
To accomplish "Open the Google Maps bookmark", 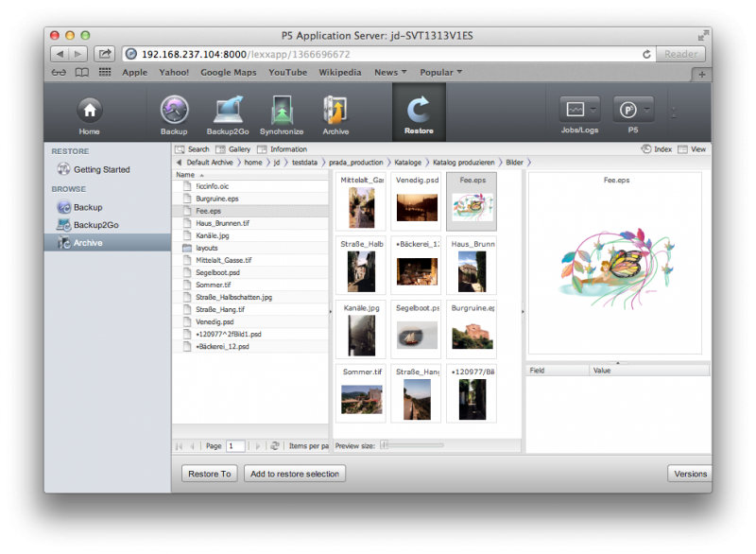I will [229, 73].
